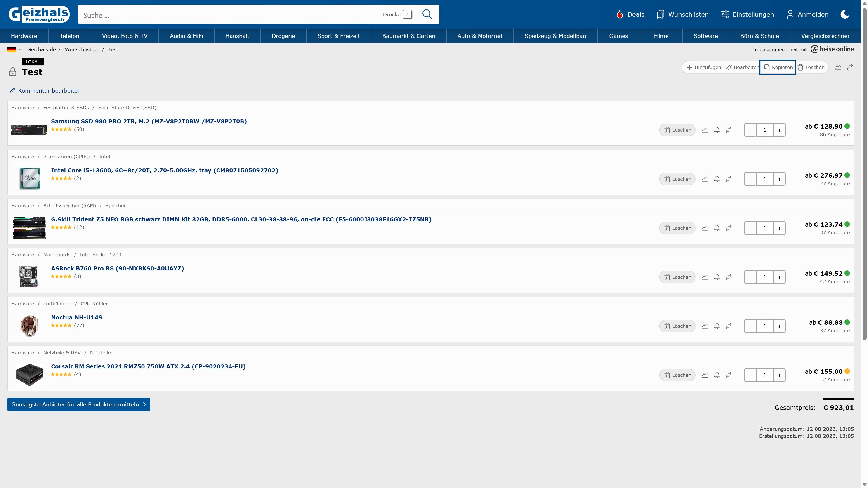Click Günstigste Anbieter für alle Produkte ermitteln
868x488 pixels.
[78, 404]
